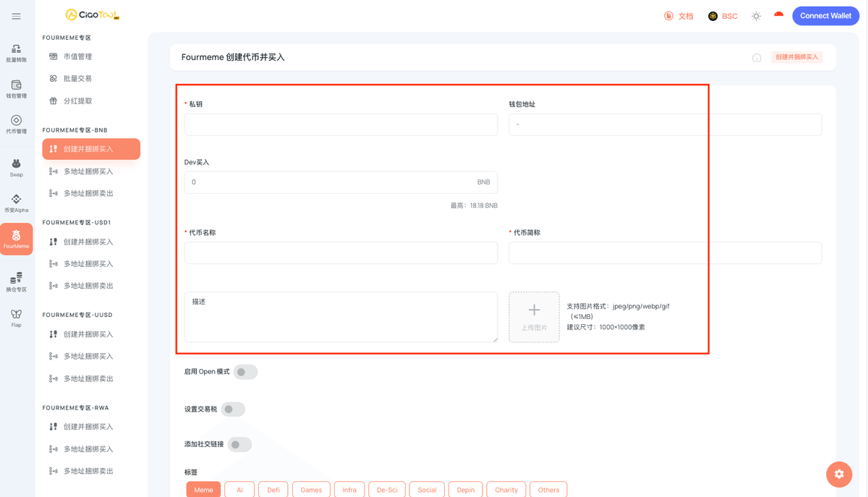
Task: Select the Depin tag
Action: coord(466,490)
